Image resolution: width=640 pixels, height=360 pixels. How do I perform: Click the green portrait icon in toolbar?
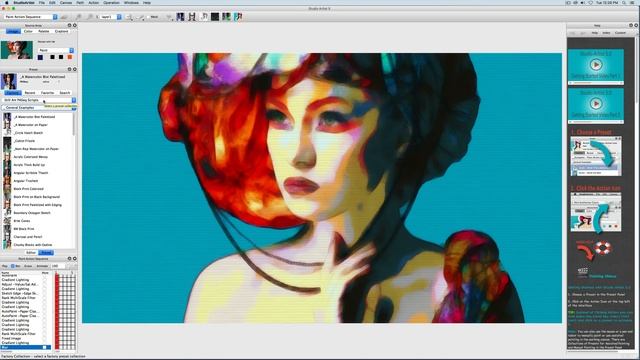click(x=226, y=17)
